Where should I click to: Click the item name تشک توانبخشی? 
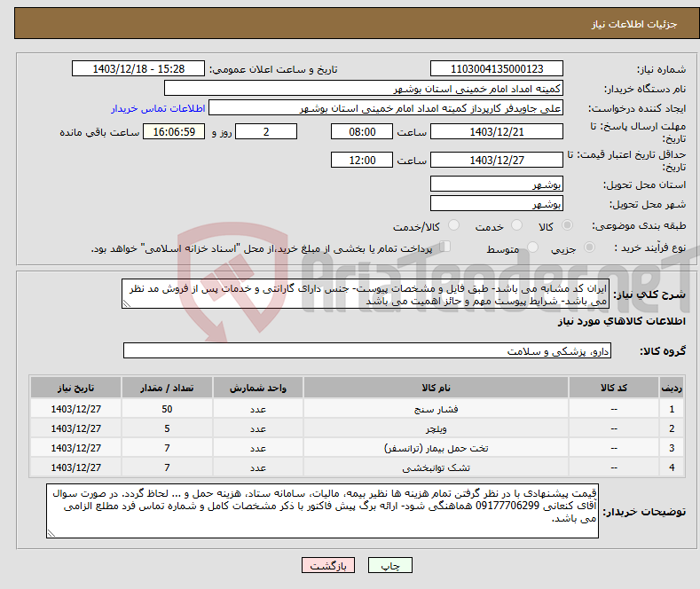point(436,467)
